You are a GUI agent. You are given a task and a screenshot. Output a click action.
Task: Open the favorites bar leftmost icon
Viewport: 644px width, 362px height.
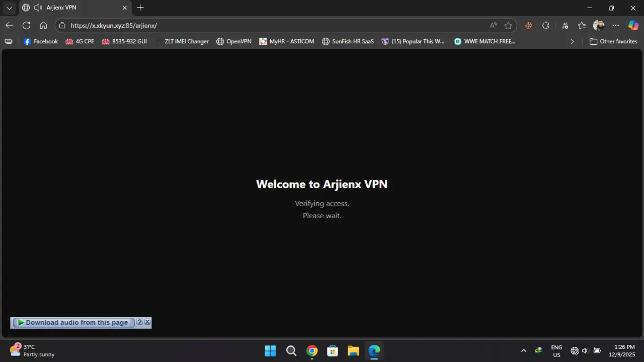click(x=9, y=41)
